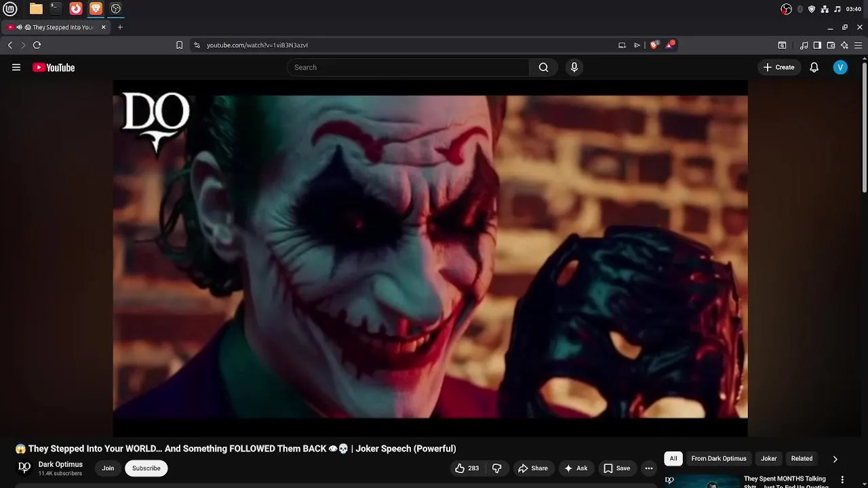The width and height of the screenshot is (868, 488).
Task: Focus the YouTube search box
Action: pyautogui.click(x=408, y=67)
